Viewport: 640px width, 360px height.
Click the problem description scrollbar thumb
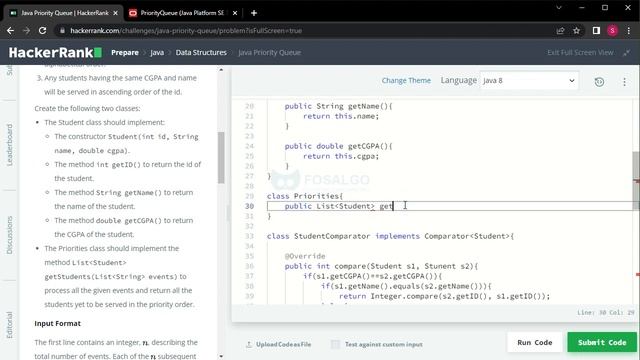point(221,158)
